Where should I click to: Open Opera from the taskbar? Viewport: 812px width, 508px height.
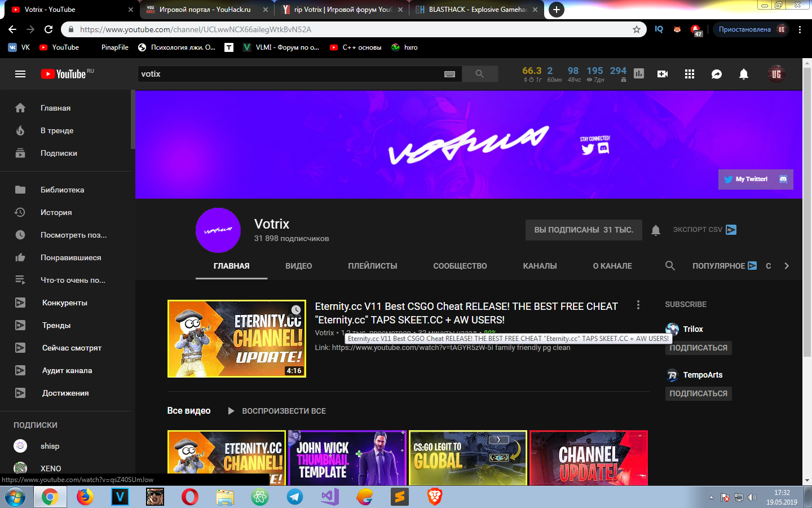[x=190, y=497]
